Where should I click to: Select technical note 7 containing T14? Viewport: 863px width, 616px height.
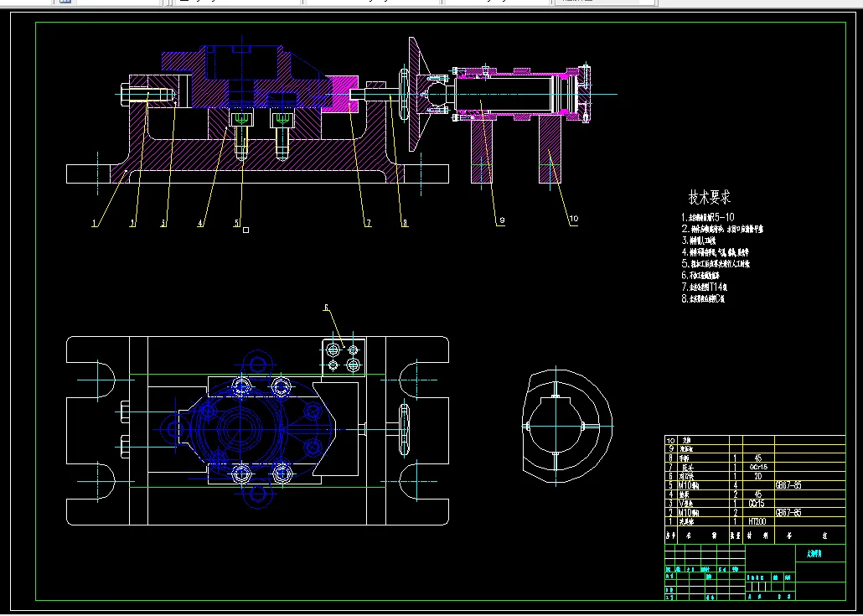(x=705, y=287)
